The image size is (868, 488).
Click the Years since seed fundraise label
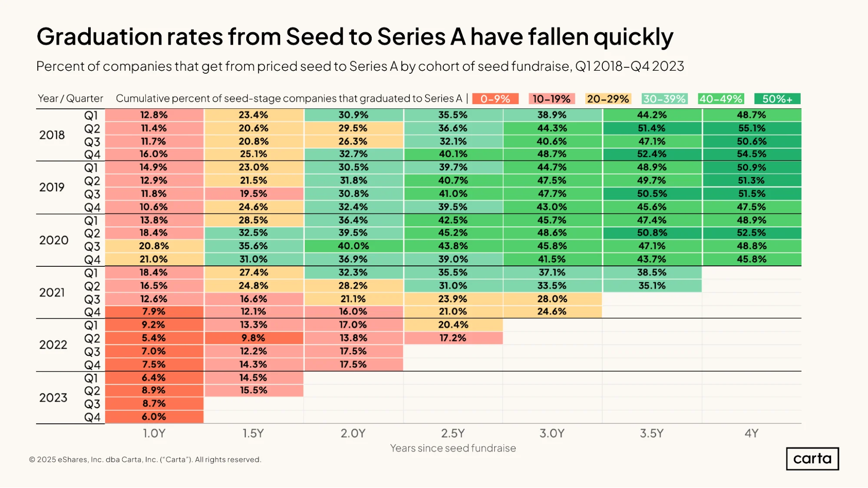[453, 448]
